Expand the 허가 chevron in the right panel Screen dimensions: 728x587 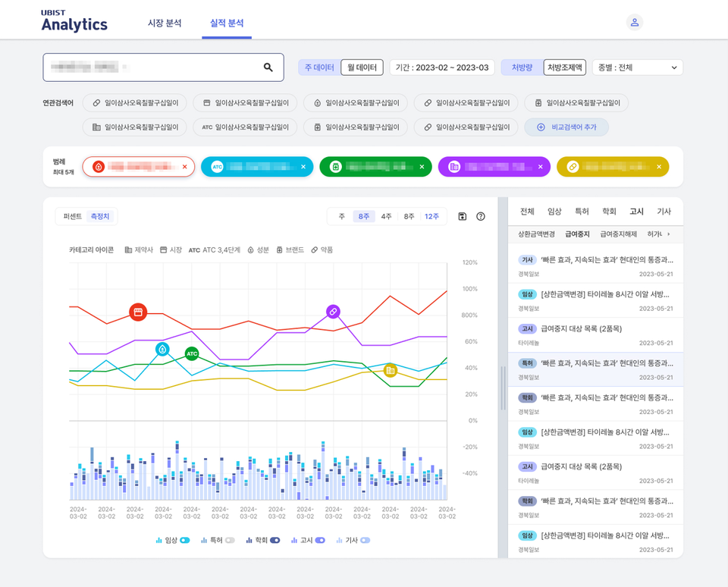[667, 235]
